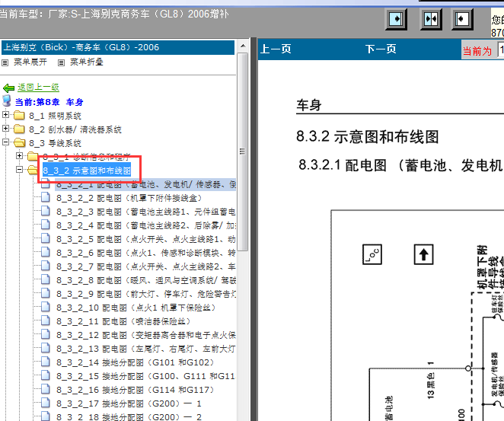Click document icon of 8_3_2_5 配电图
The width and height of the screenshot is (504, 421).
point(46,238)
